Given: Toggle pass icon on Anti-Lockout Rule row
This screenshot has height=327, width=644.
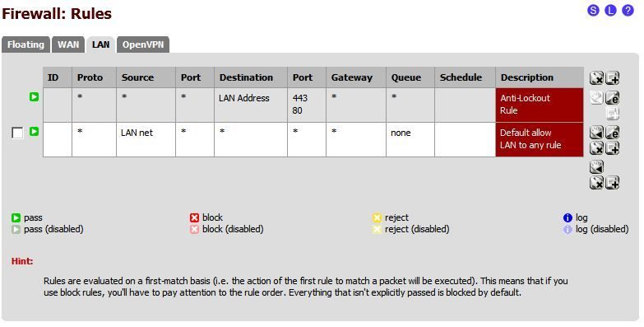Looking at the screenshot, I should tap(34, 97).
